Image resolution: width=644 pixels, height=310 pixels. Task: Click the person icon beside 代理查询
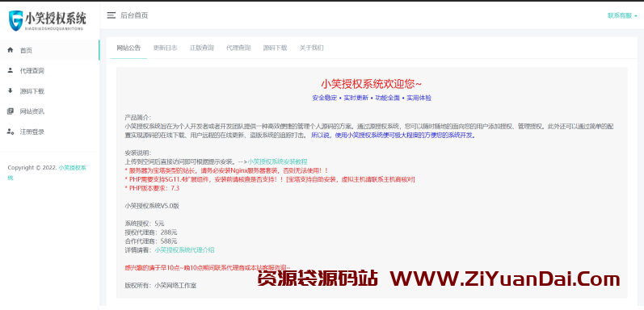pos(11,70)
